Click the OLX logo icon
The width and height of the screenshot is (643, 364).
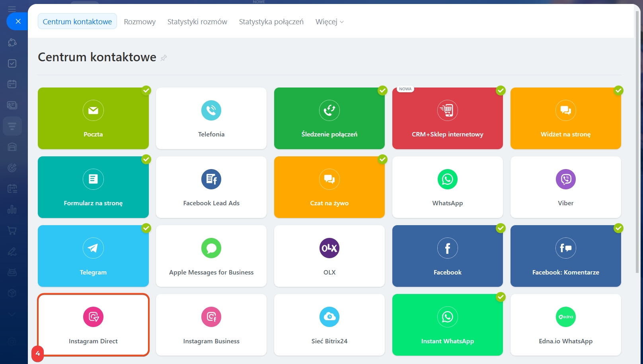[329, 248]
